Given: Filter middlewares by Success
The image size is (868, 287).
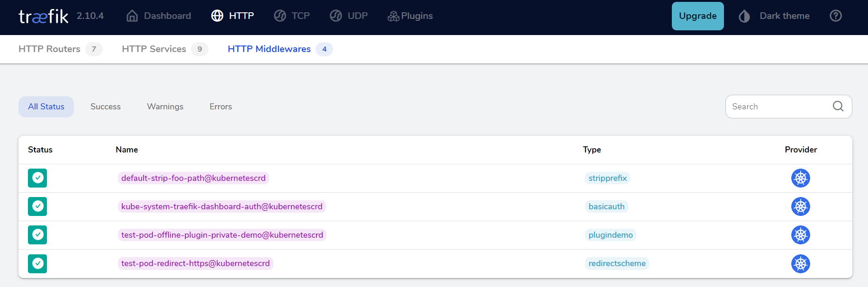Looking at the screenshot, I should pyautogui.click(x=106, y=107).
